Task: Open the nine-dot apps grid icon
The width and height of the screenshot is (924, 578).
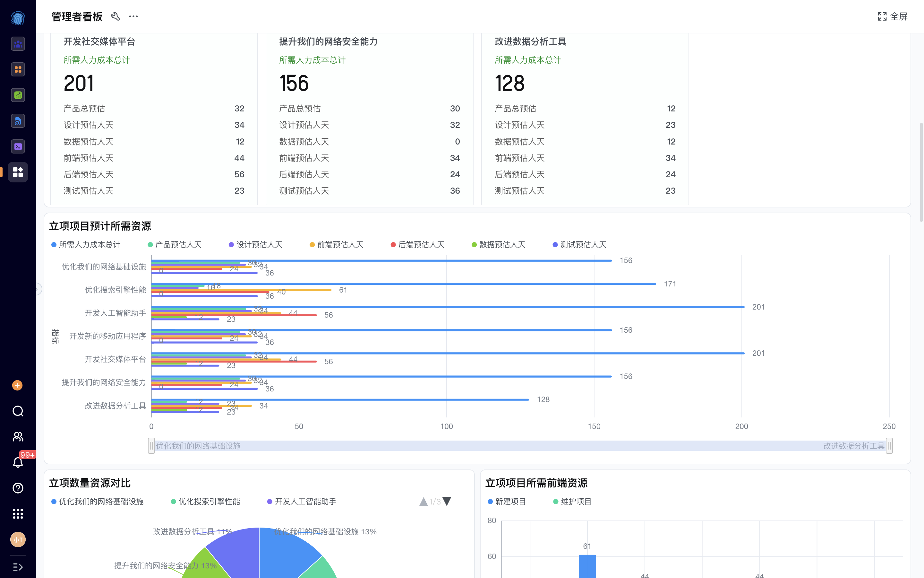Action: (x=18, y=514)
